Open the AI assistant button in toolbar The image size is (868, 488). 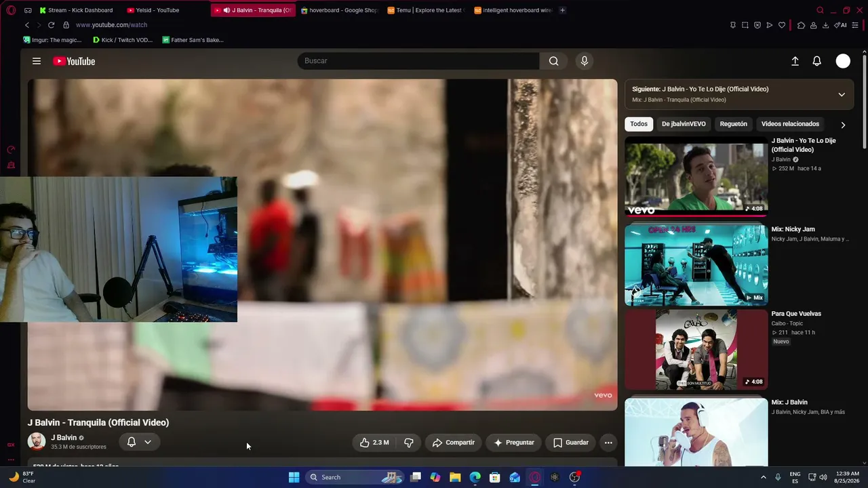(x=840, y=25)
